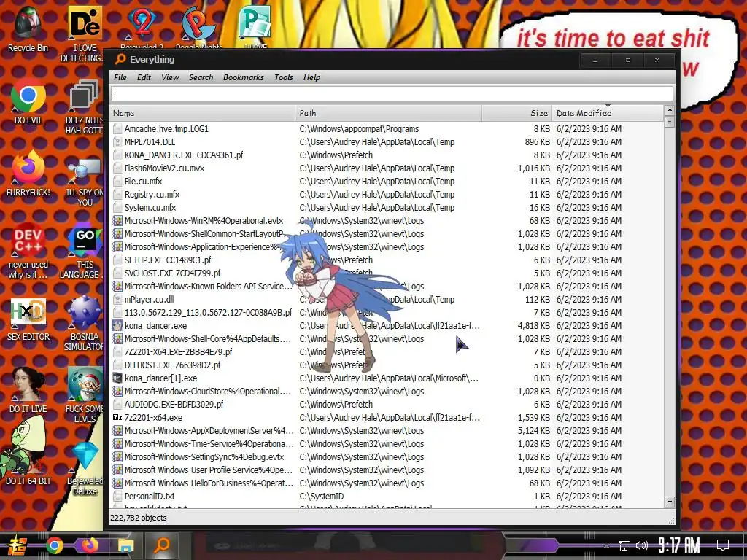Open the File menu
This screenshot has width=747, height=560.
pos(120,77)
